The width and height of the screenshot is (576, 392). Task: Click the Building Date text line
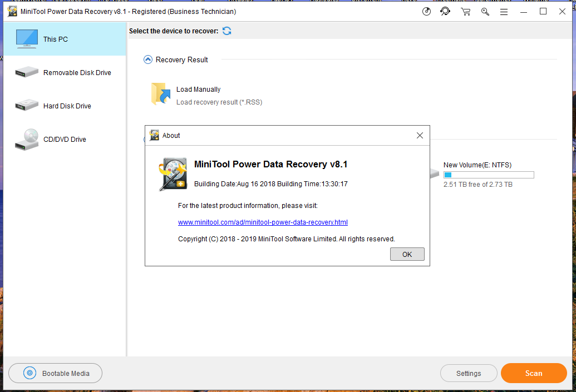pyautogui.click(x=270, y=184)
